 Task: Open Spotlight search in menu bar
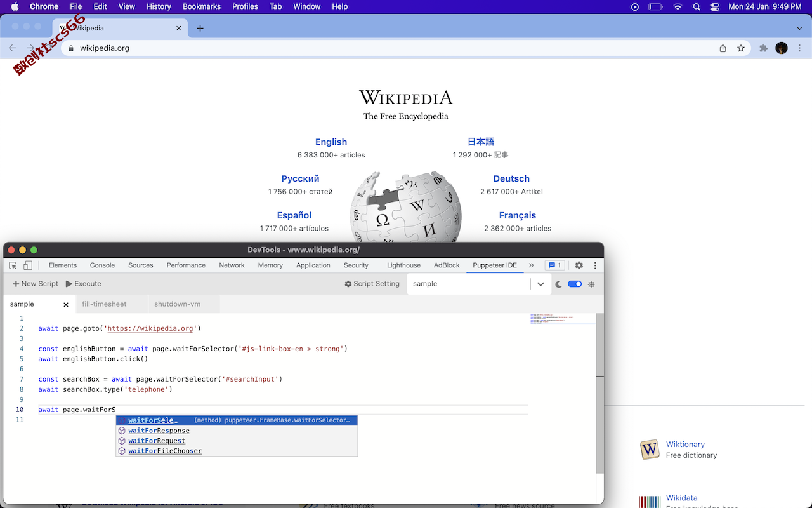(697, 6)
